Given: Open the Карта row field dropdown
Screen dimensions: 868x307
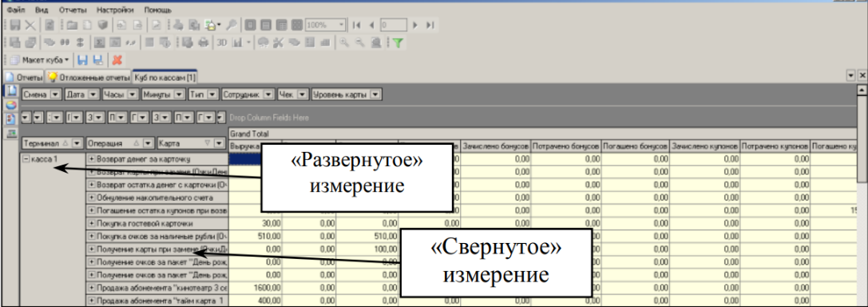Looking at the screenshot, I should click(x=219, y=143).
